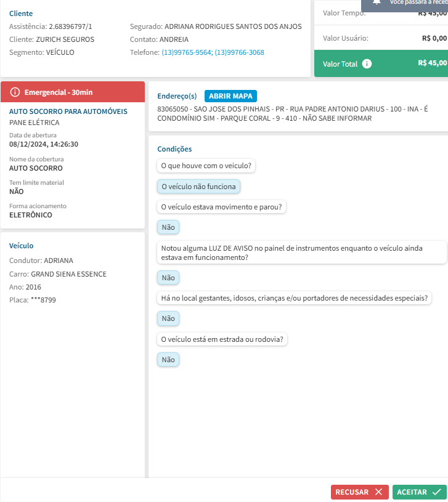This screenshot has width=448, height=502.
Task: Click the license plate ***8799
Action: click(43, 300)
